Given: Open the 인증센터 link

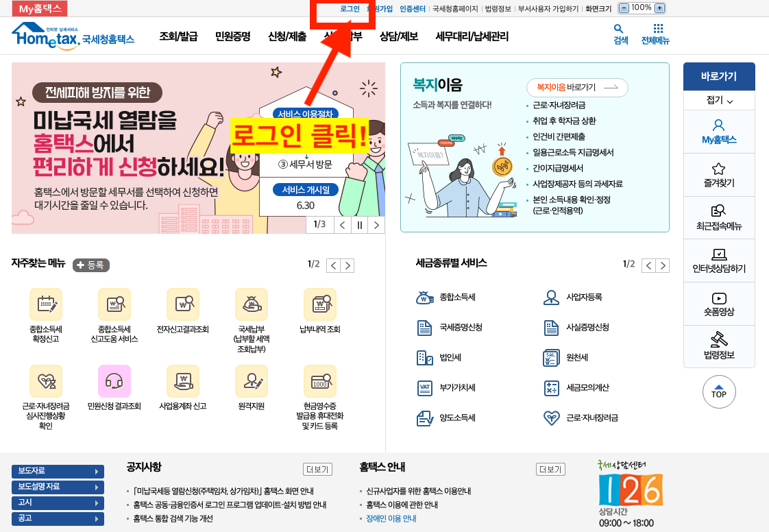Looking at the screenshot, I should [413, 9].
